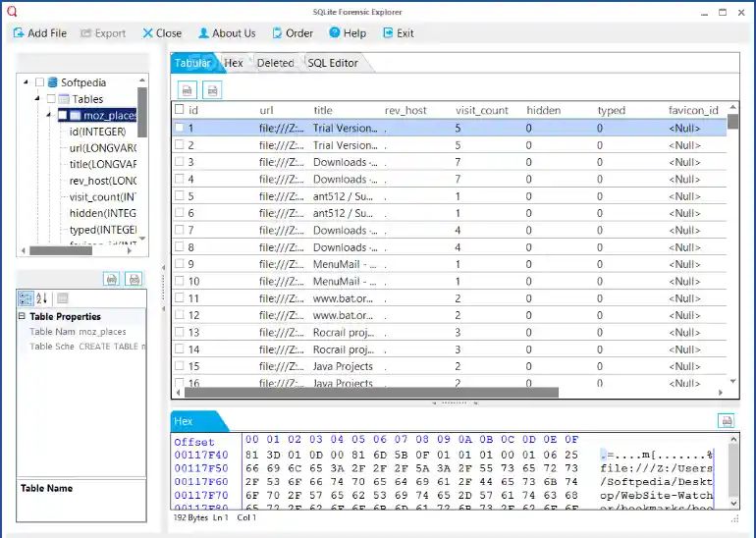Collapse the Tables tree node
Viewport: 756px width, 538px height.
pos(37,98)
